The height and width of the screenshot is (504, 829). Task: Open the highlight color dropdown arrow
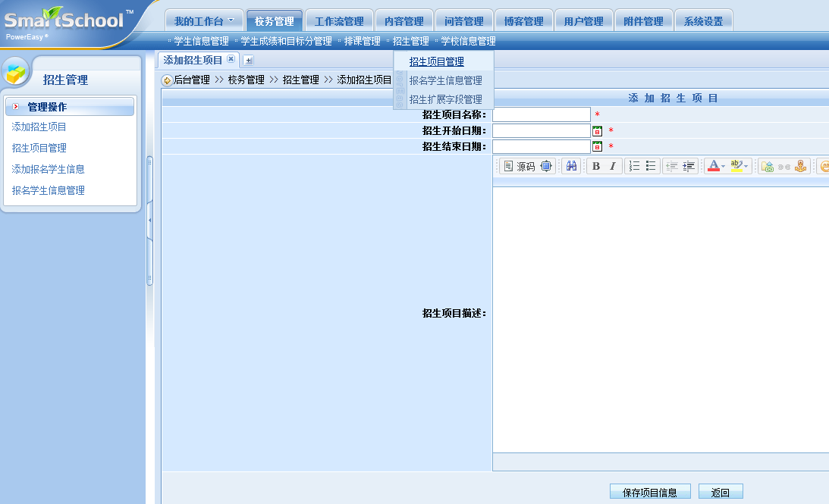(746, 167)
